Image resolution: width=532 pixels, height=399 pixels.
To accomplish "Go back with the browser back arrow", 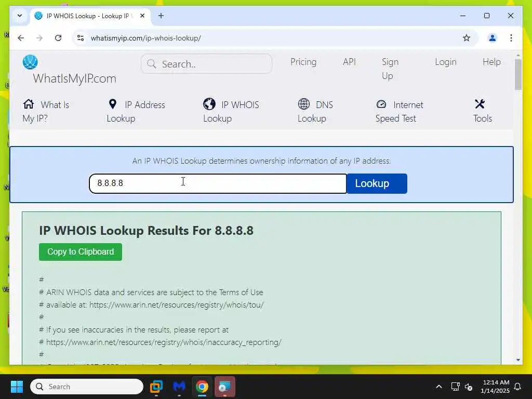I will 21,38.
